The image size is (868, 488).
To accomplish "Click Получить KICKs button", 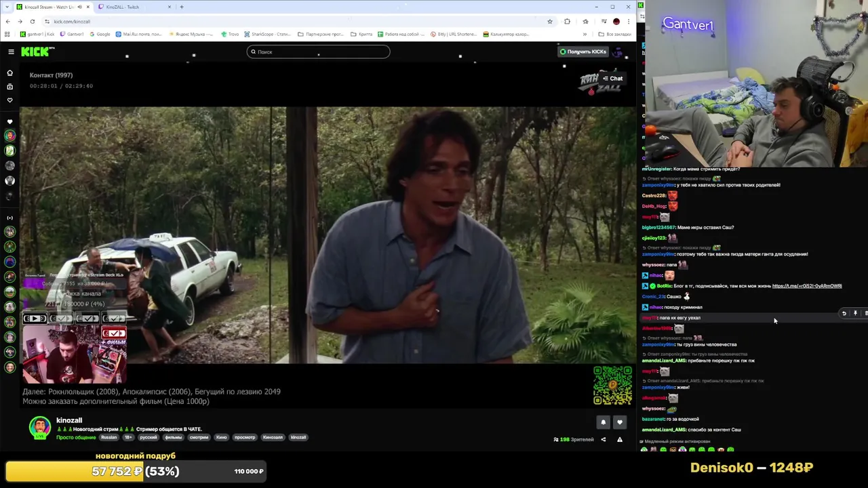I will [583, 52].
